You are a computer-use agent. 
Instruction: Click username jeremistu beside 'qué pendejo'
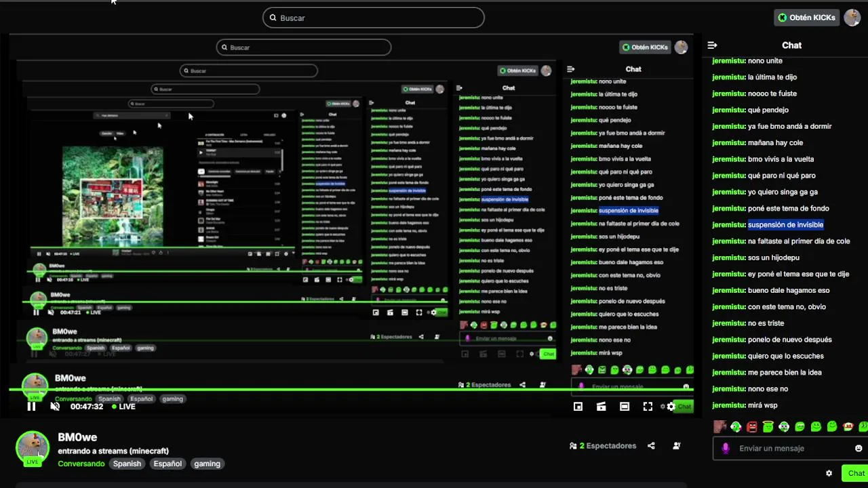729,110
